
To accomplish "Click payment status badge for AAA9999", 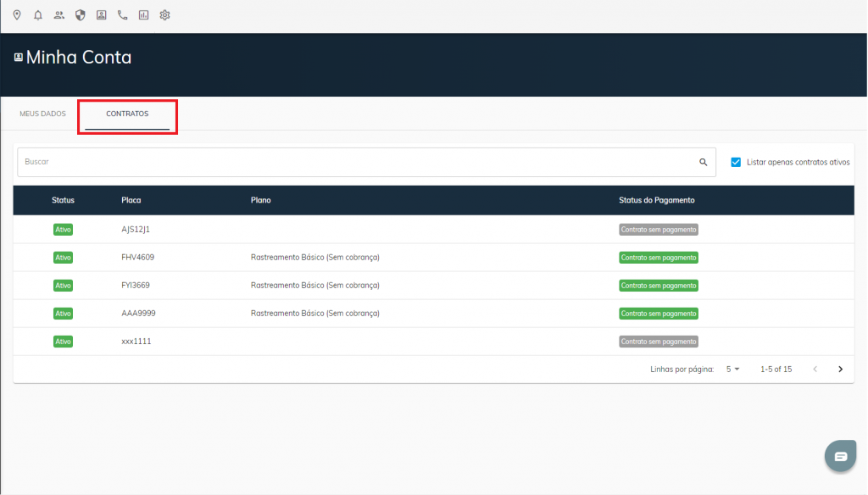I will pos(658,314).
